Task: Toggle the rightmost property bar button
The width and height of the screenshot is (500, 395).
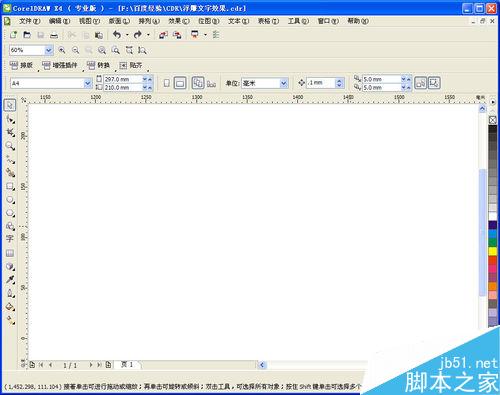Action: [x=434, y=83]
